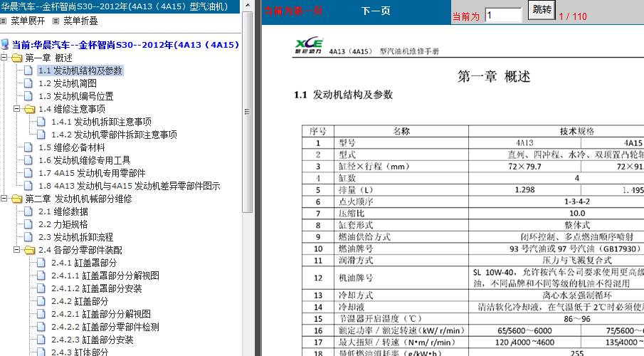Open 2.3 发动机拆卸流程 section
The width and height of the screenshot is (644, 356).
[x=75, y=237]
